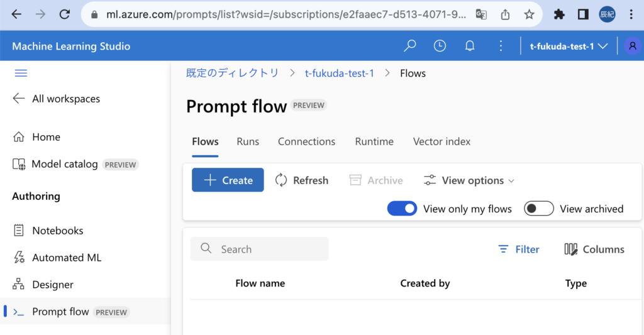
Task: Open the recent history clock icon
Action: click(x=440, y=46)
